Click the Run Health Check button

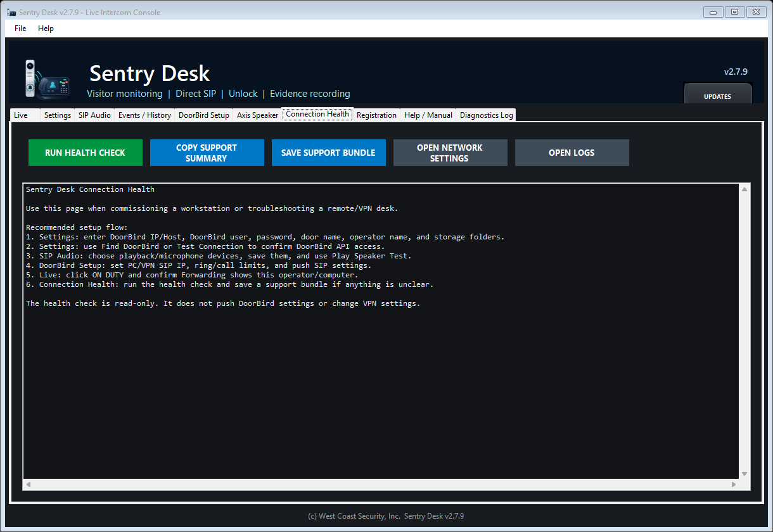tap(86, 153)
